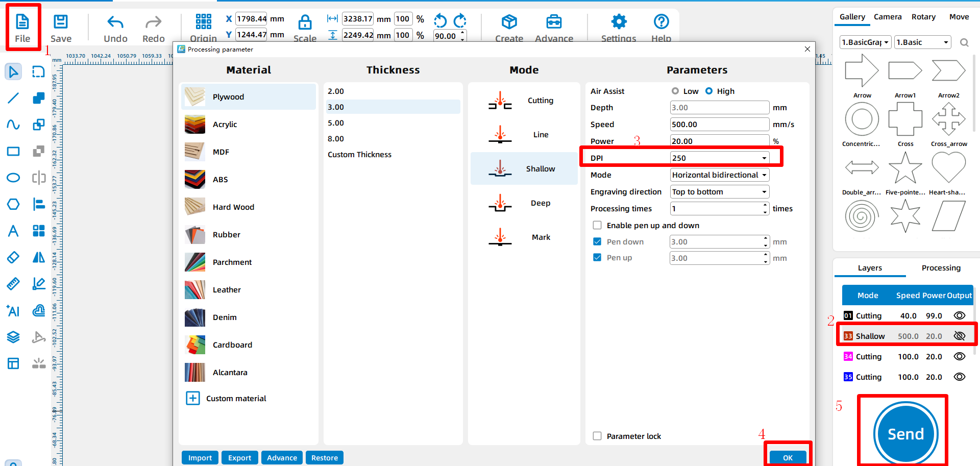980x466 pixels.
Task: Click the horizontal flip icon
Action: 39,257
